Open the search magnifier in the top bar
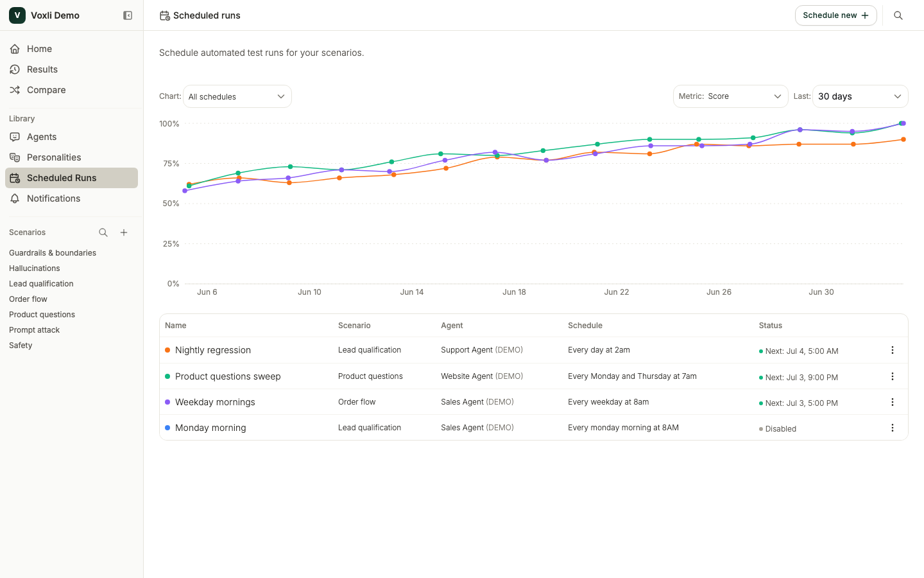 point(898,15)
